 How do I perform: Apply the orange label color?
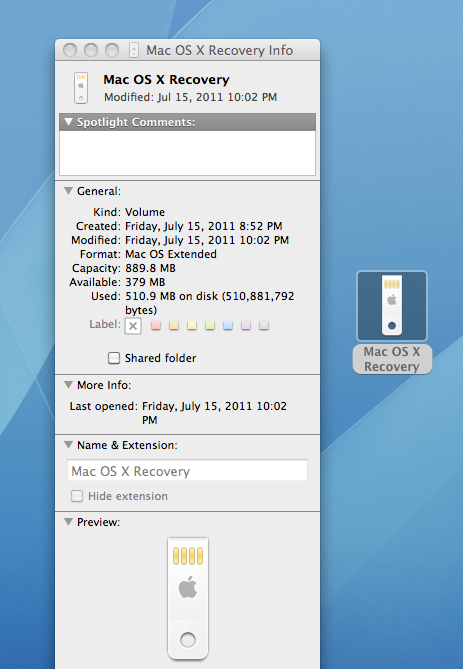tap(174, 326)
